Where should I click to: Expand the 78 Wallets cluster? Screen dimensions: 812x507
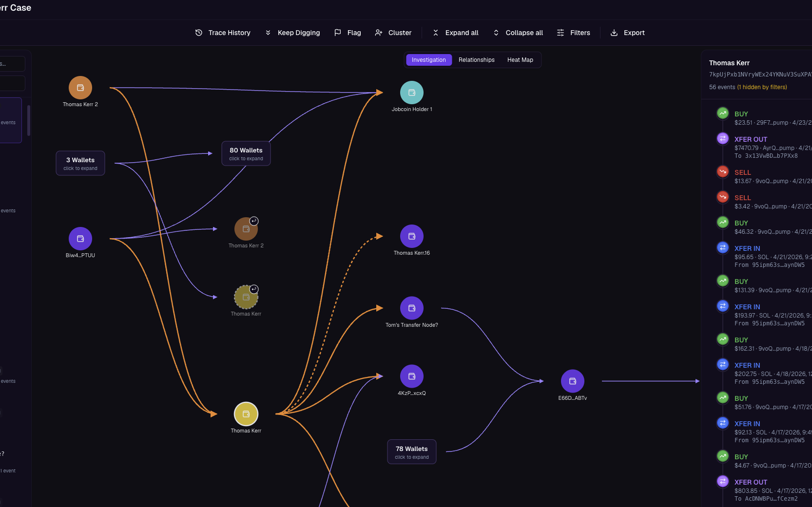[412, 452]
